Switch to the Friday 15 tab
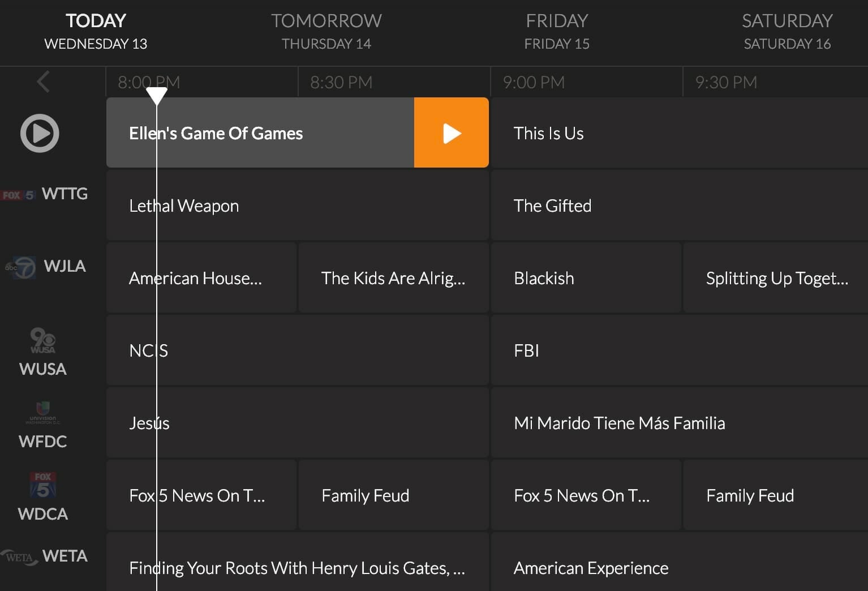Screen dimensions: 868x591 (x=557, y=32)
